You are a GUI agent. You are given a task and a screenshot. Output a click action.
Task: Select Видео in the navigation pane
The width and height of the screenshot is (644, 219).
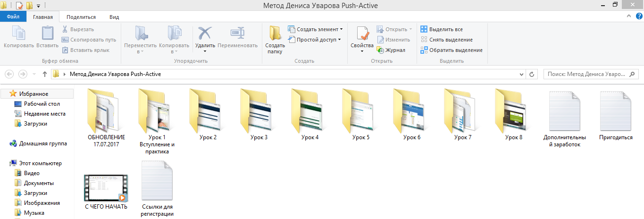click(x=32, y=173)
